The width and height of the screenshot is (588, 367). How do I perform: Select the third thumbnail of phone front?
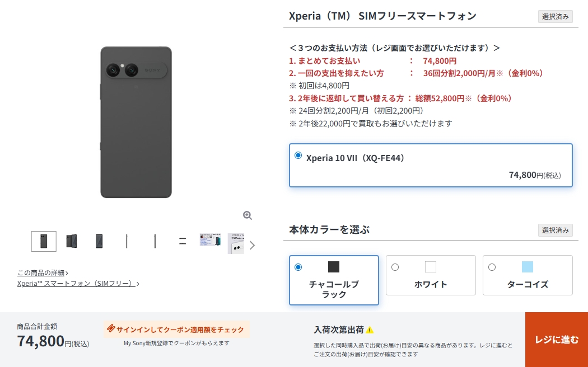pos(99,241)
